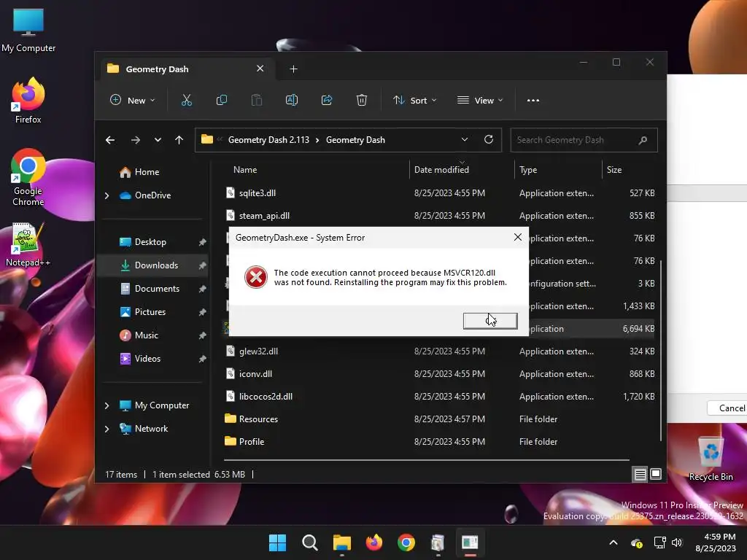Image resolution: width=747 pixels, height=560 pixels.
Task: Open Music in navigation pane
Action: [146, 335]
